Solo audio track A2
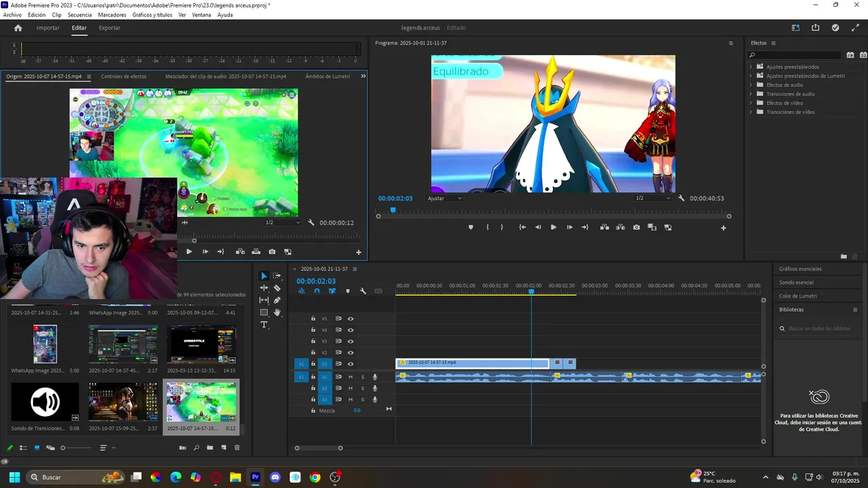The image size is (868, 488). (363, 388)
